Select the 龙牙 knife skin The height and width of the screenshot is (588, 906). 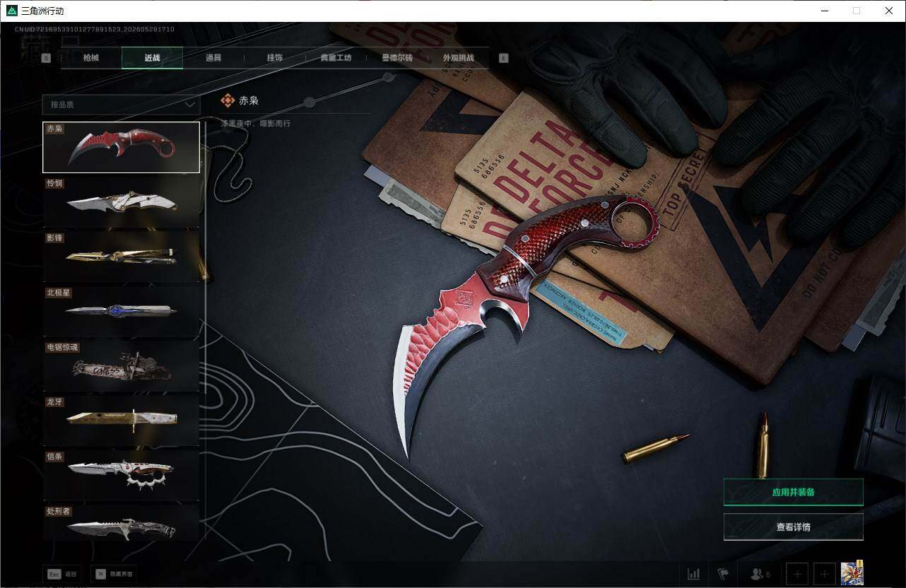[x=121, y=421]
